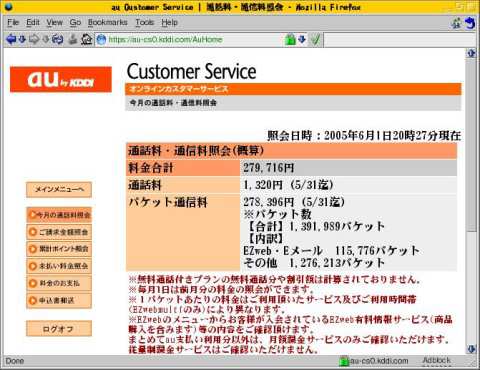
Task: Click the green padlock in the address bar
Action: pyautogui.click(x=290, y=40)
